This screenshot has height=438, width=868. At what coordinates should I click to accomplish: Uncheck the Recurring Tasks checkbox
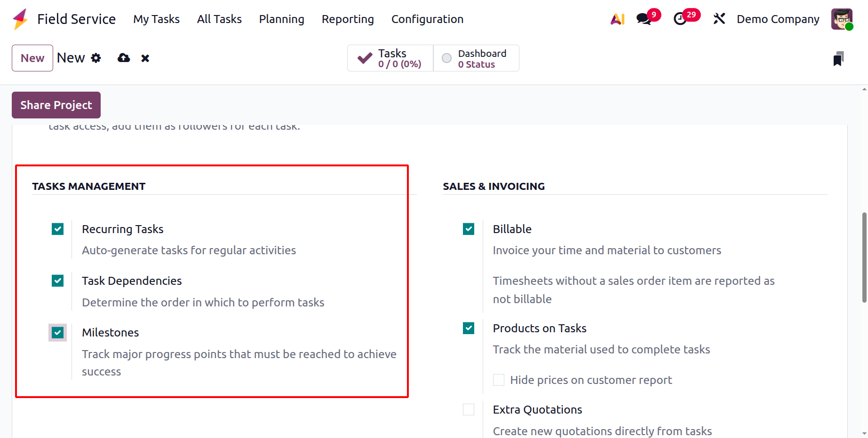click(x=58, y=229)
